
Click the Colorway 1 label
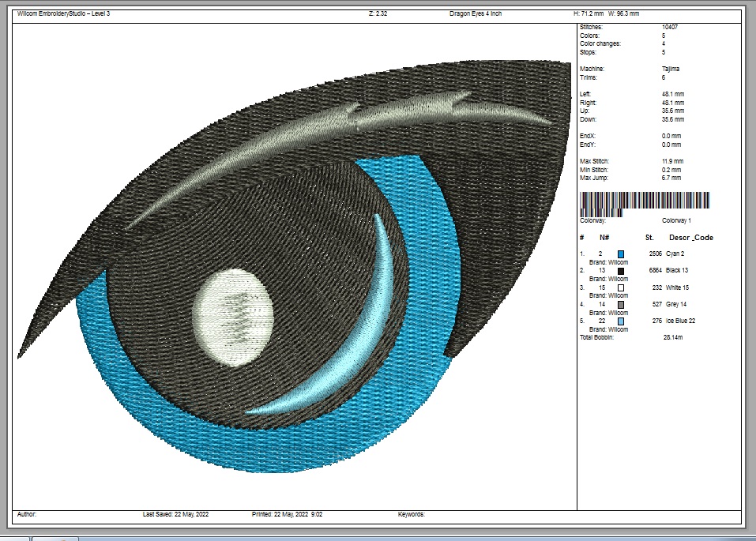click(677, 220)
